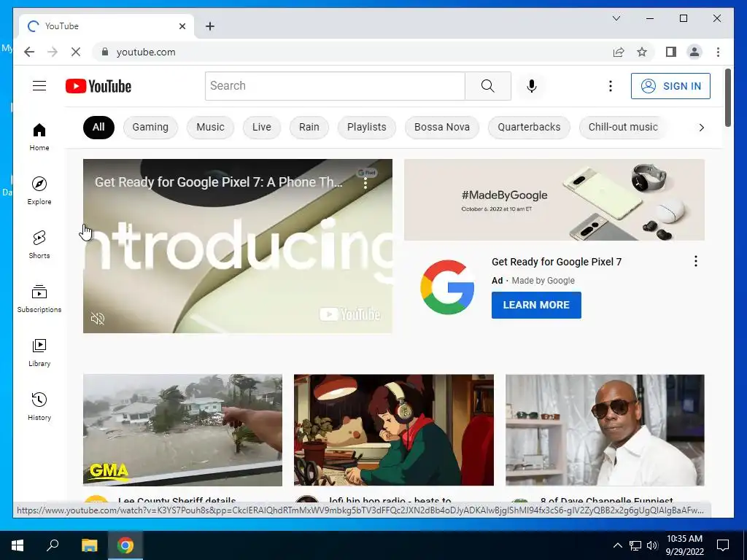Screen dimensions: 747x560
Task: Open notification center icon
Action: (x=723, y=545)
